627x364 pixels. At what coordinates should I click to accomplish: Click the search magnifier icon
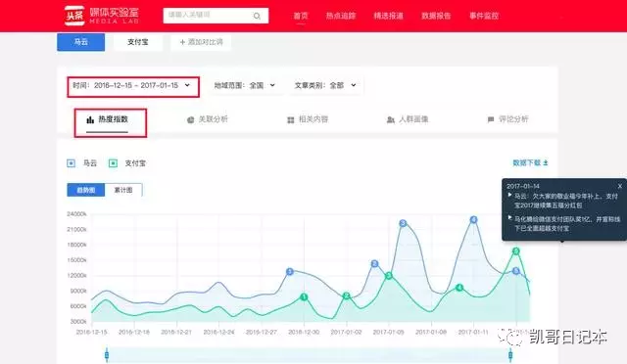(257, 16)
